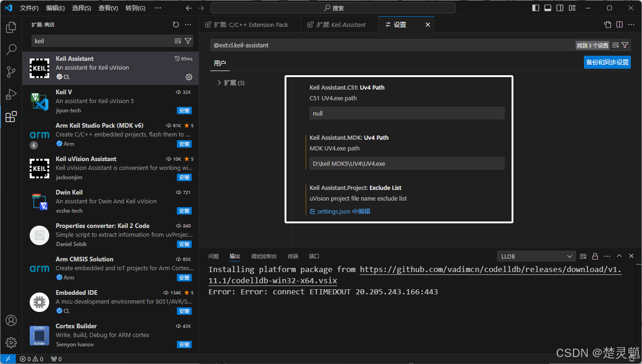The image size is (642, 364).
Task: Go back with navigation arrow
Action: (x=188, y=8)
